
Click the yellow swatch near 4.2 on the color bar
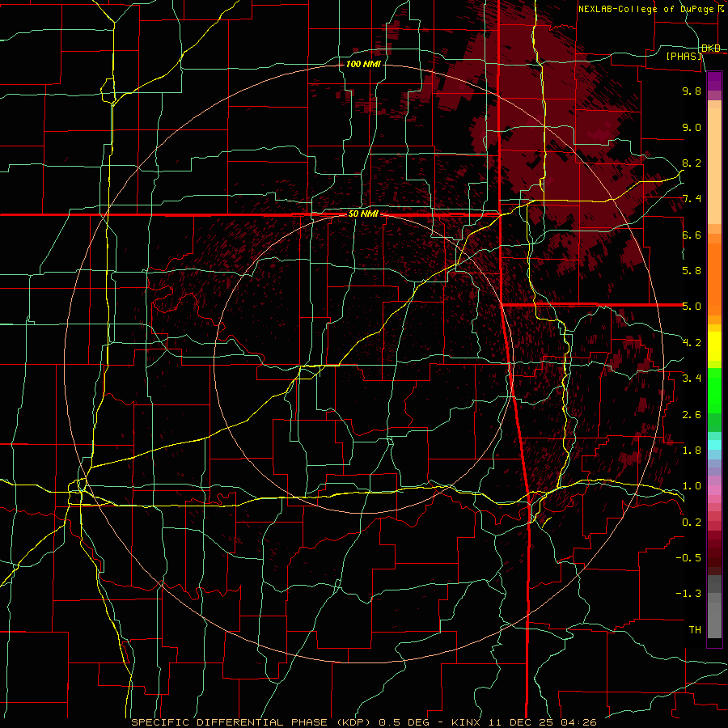pos(714,346)
